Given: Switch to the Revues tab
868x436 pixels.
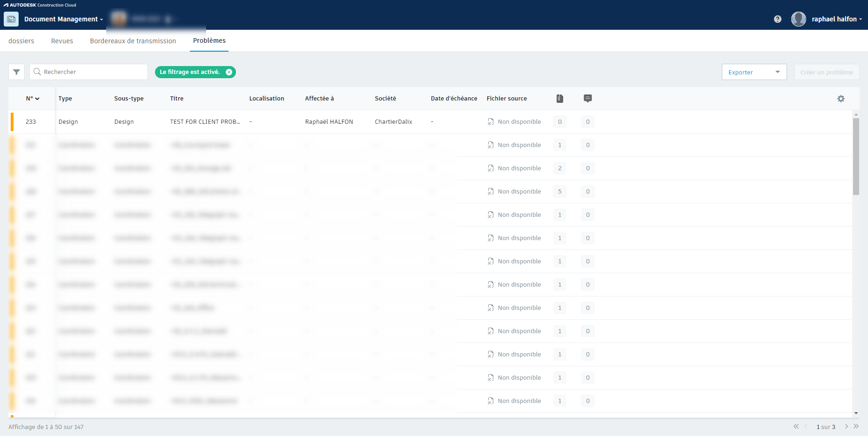Looking at the screenshot, I should 62,41.
